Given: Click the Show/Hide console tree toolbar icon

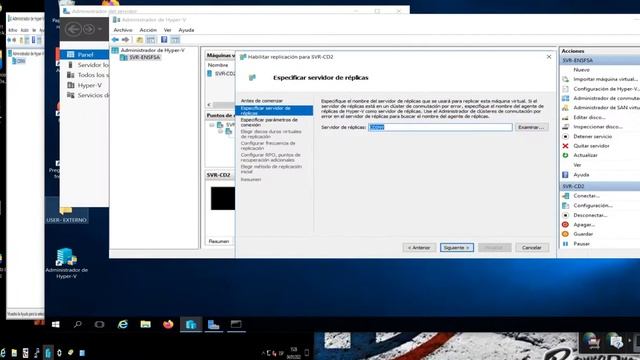Looking at the screenshot, I should pos(151,40).
